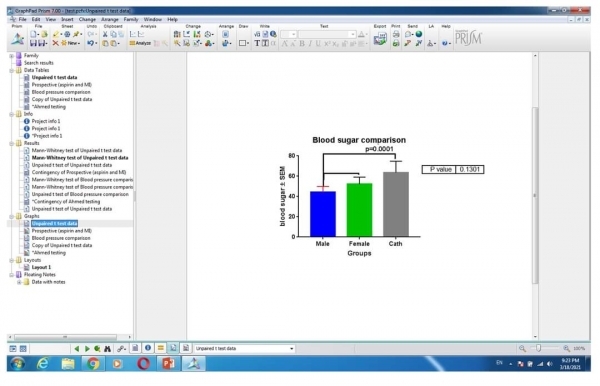The width and height of the screenshot is (600, 386).
Task: Collapse the Results folder in navigator
Action: tap(11, 143)
